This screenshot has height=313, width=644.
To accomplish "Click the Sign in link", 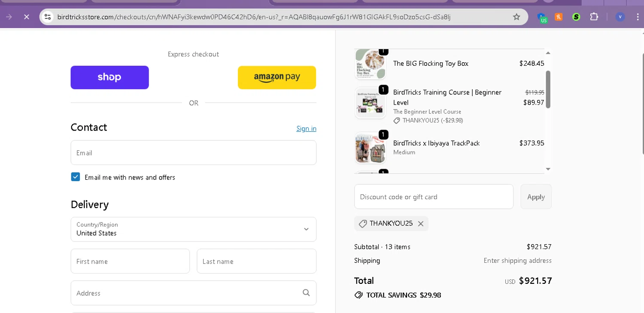I will pyautogui.click(x=306, y=128).
